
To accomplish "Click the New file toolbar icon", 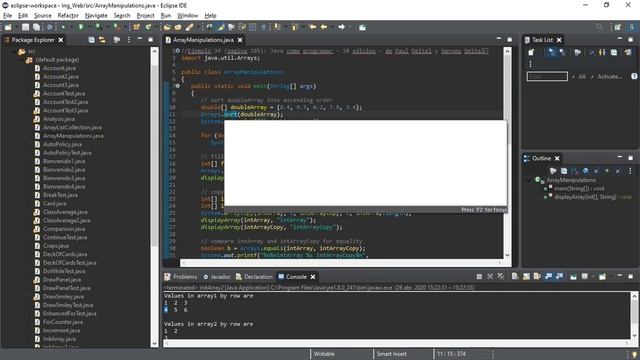I will pyautogui.click(x=8, y=27).
